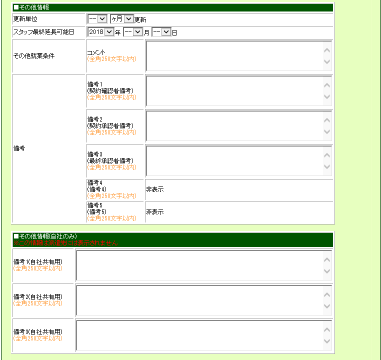The width and height of the screenshot is (381, 360).
Task: Click scroll-down arrow in 備考2 text area
Action: click(327, 132)
